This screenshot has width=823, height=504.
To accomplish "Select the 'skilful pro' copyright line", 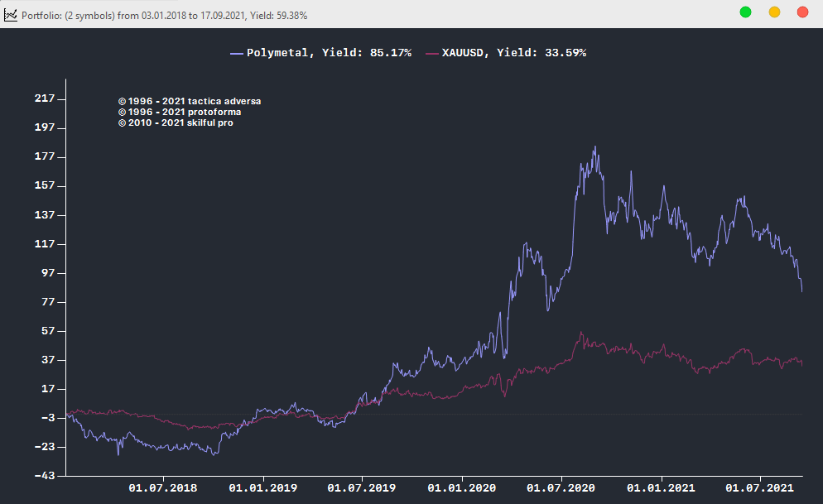I will pos(176,122).
